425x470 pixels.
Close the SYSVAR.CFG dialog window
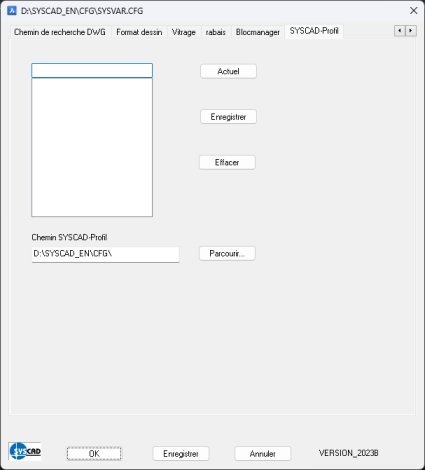pos(414,11)
